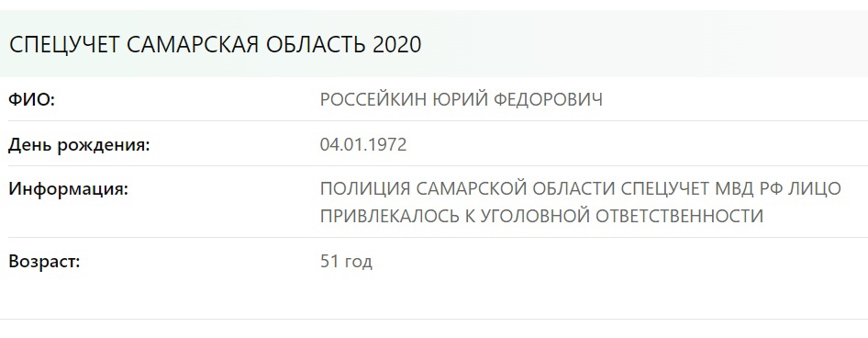The image size is (868, 338).
Task: Click the Информация label
Action: pyautogui.click(x=68, y=189)
